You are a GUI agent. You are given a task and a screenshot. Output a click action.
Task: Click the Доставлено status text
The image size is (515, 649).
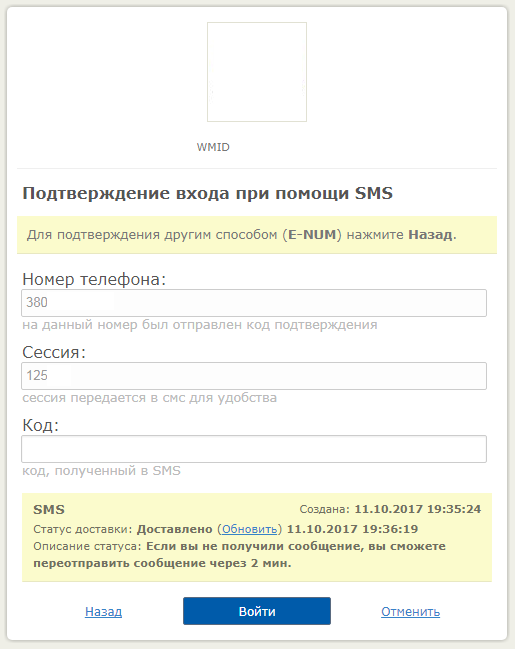[x=175, y=529]
